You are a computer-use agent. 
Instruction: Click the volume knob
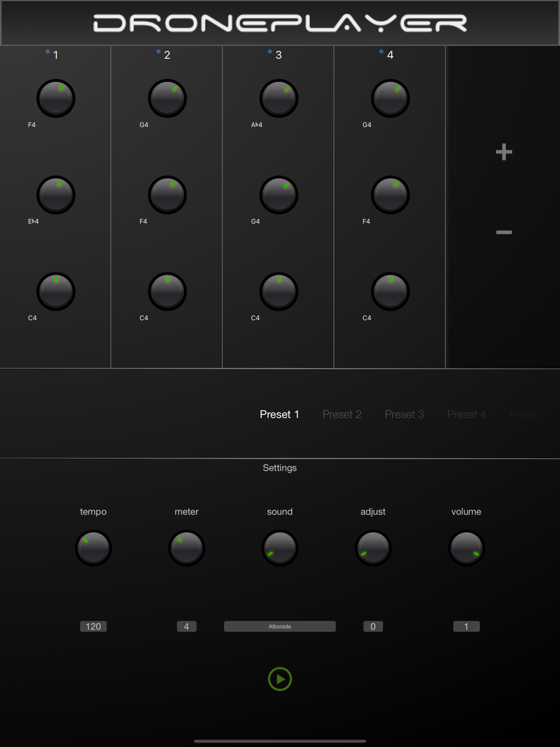(x=466, y=548)
